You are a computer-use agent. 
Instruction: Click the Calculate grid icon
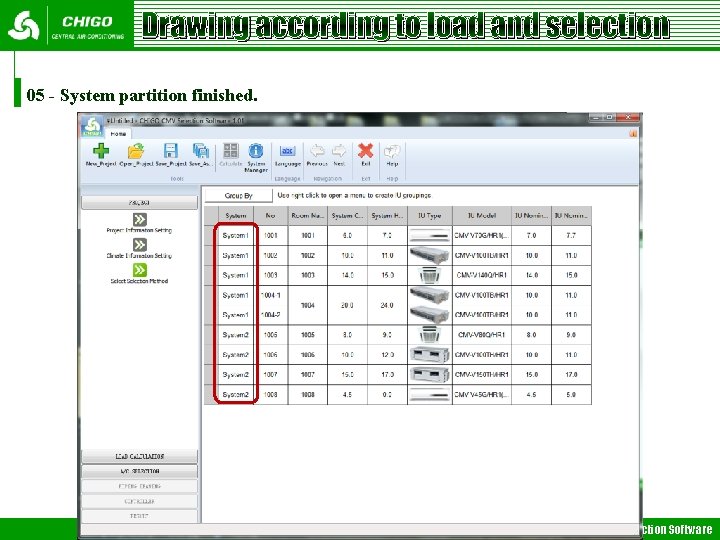pyautogui.click(x=231, y=151)
